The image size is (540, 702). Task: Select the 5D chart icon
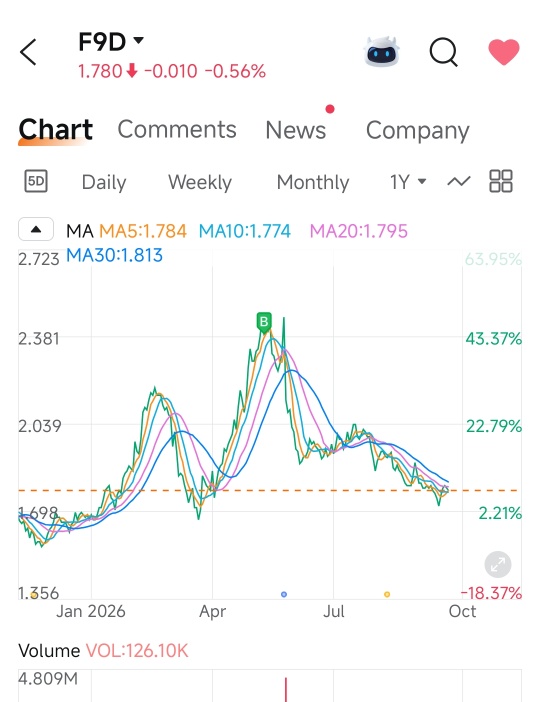[x=36, y=181]
